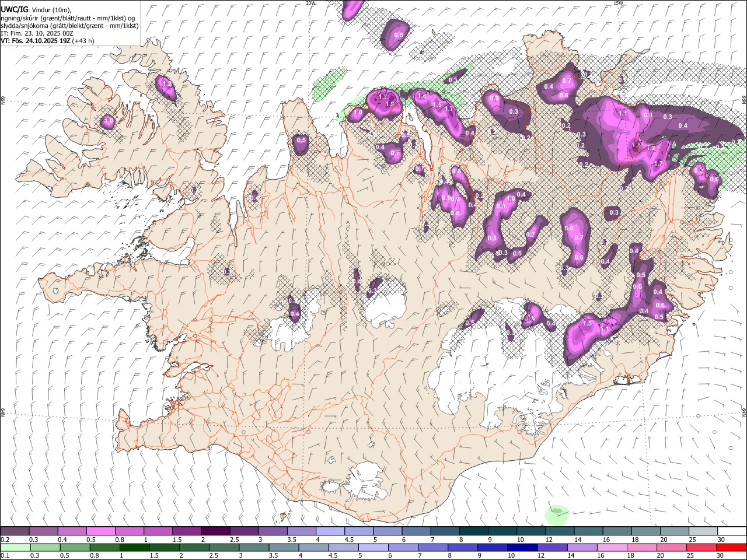Image resolution: width=747 pixels, height=560 pixels.
Task: Click the 'slydda/snjókoma' legend description line
Action: pos(69,26)
